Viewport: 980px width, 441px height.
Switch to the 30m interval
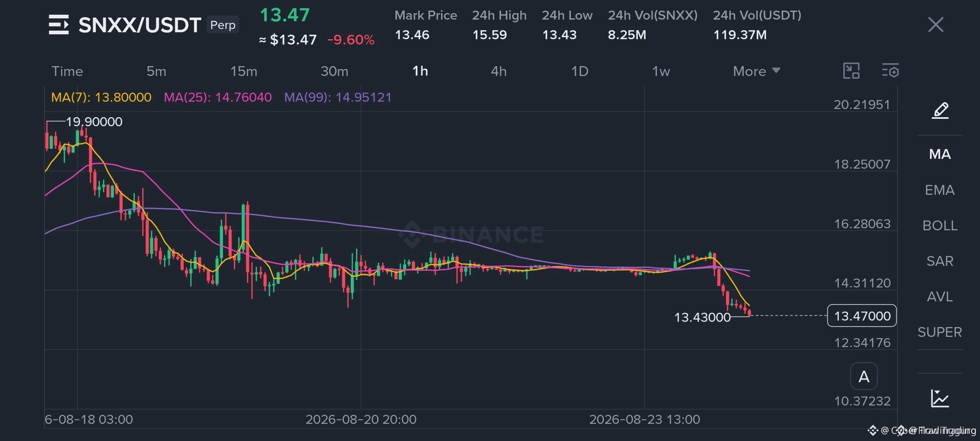(x=334, y=71)
